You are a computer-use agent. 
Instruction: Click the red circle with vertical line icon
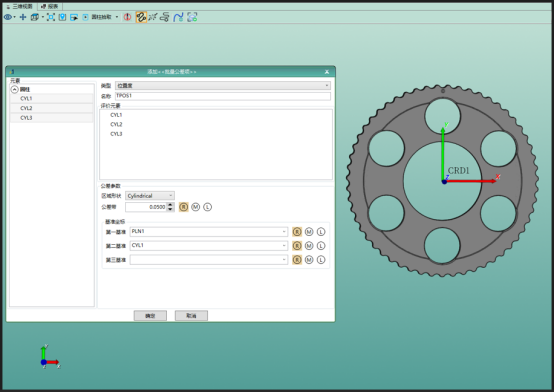tap(128, 17)
